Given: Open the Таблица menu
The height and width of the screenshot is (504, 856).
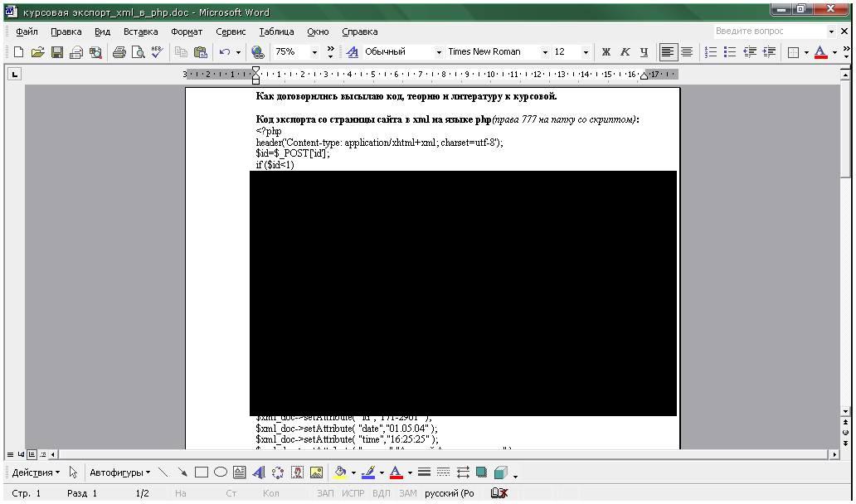Looking at the screenshot, I should point(276,31).
